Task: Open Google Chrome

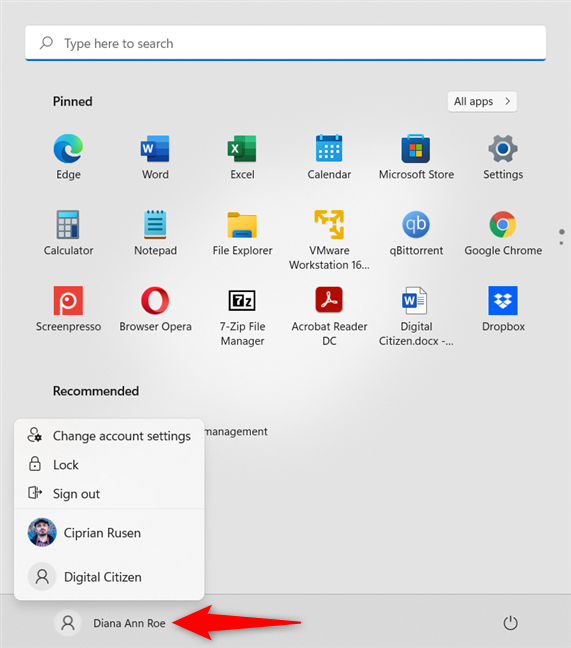Action: click(503, 233)
